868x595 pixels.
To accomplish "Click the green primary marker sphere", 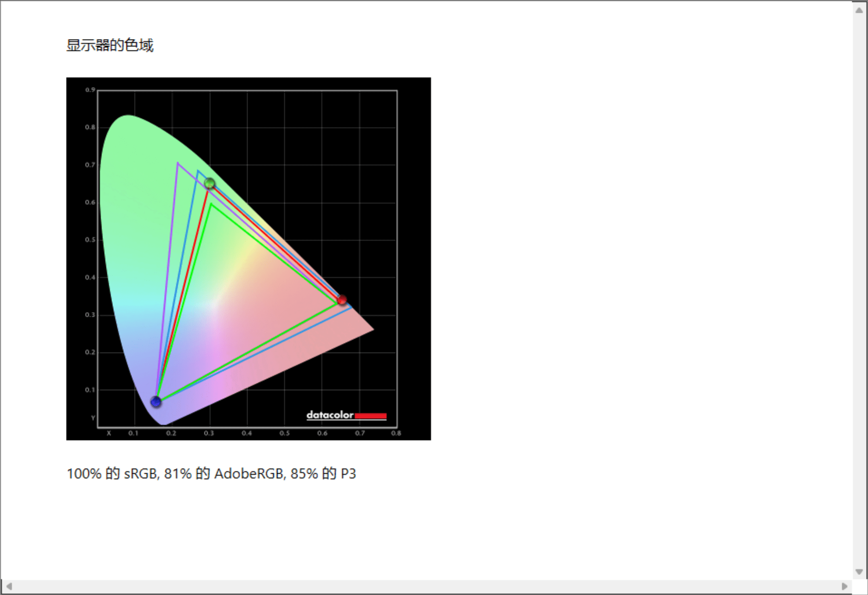I will pyautogui.click(x=210, y=183).
